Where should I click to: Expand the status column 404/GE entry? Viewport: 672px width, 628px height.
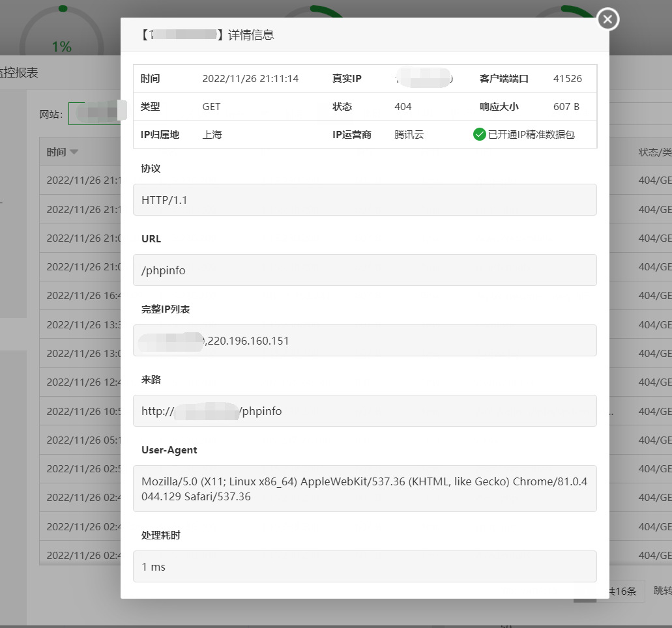pos(655,180)
